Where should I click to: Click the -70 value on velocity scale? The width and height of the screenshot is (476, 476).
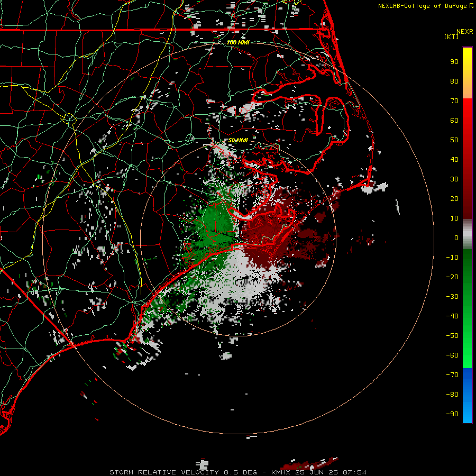[x=452, y=374]
